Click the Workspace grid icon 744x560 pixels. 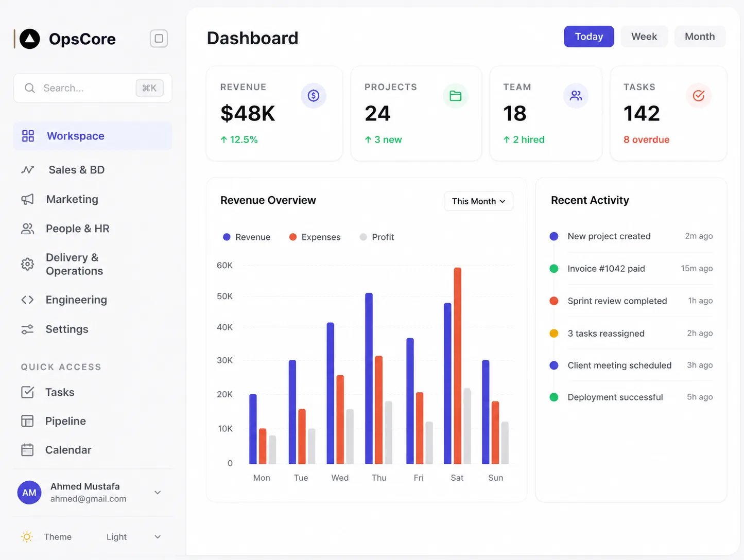[28, 136]
